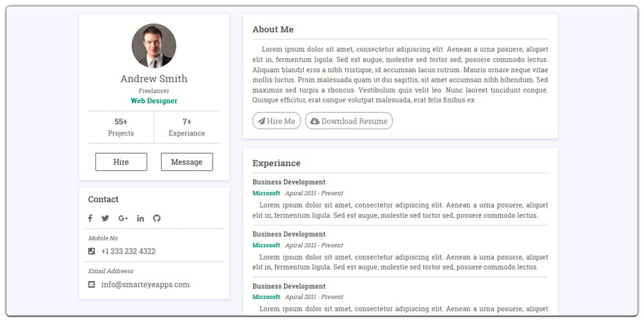The image size is (644, 322).
Task: Click the cloud download icon
Action: click(x=315, y=121)
